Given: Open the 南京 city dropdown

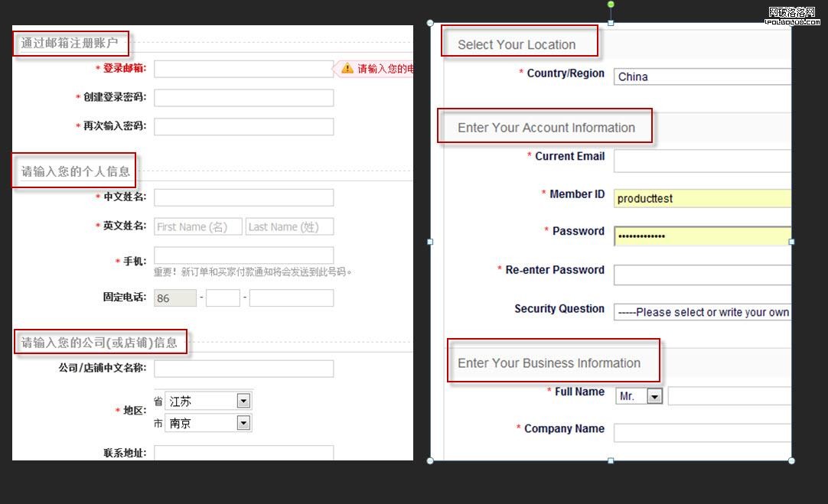Looking at the screenshot, I should click(243, 423).
